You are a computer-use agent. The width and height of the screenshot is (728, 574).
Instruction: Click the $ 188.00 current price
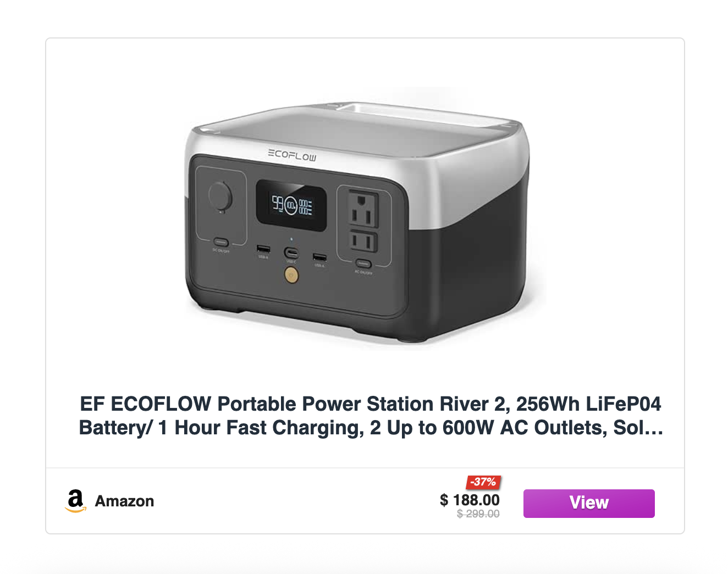[470, 500]
